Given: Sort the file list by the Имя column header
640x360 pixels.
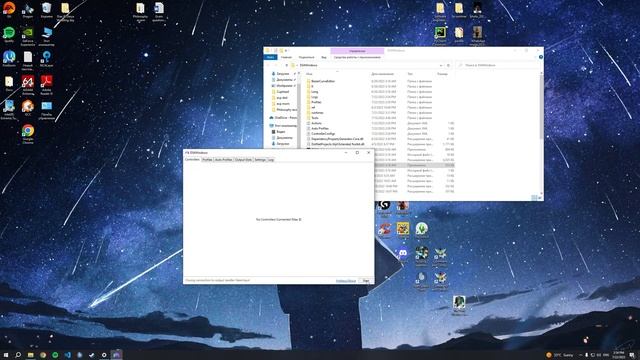Looking at the screenshot, I should click(309, 74).
